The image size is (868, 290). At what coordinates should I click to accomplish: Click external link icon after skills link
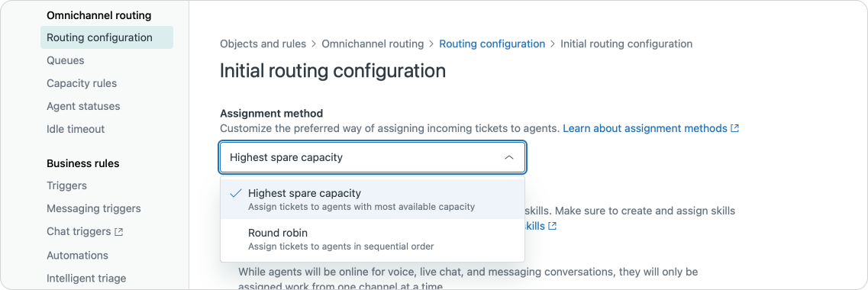(x=552, y=226)
